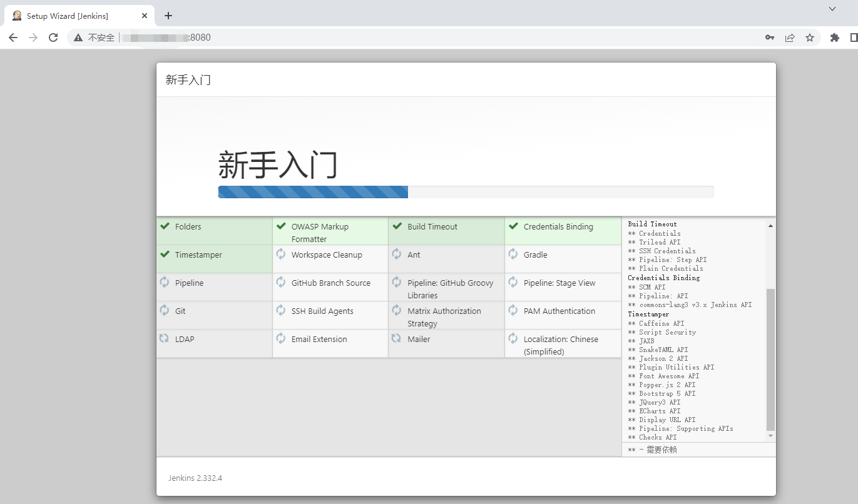858x504 pixels.
Task: Click the plugin installation progress bar
Action: 466,192
